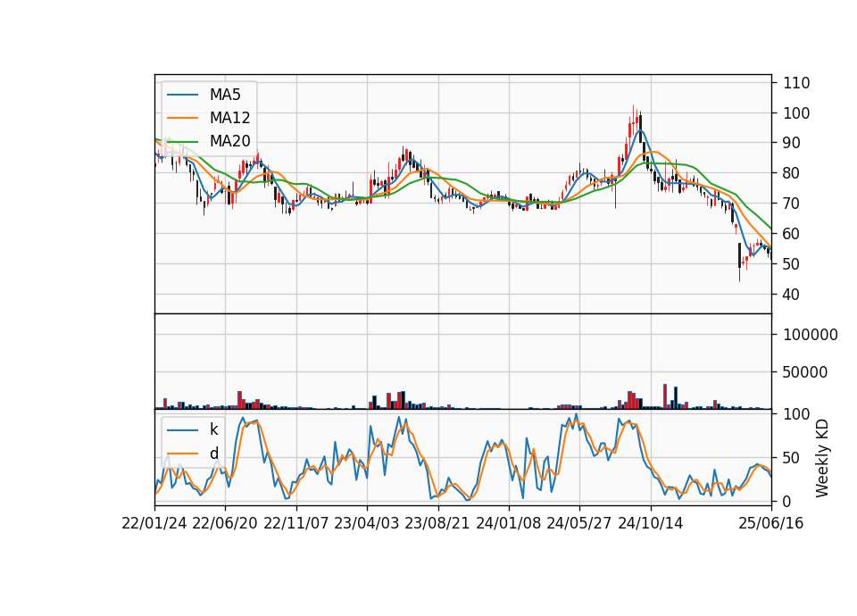The width and height of the screenshot is (857, 616).
Task: Click the blue MA5 legend line sample
Action: 182,95
